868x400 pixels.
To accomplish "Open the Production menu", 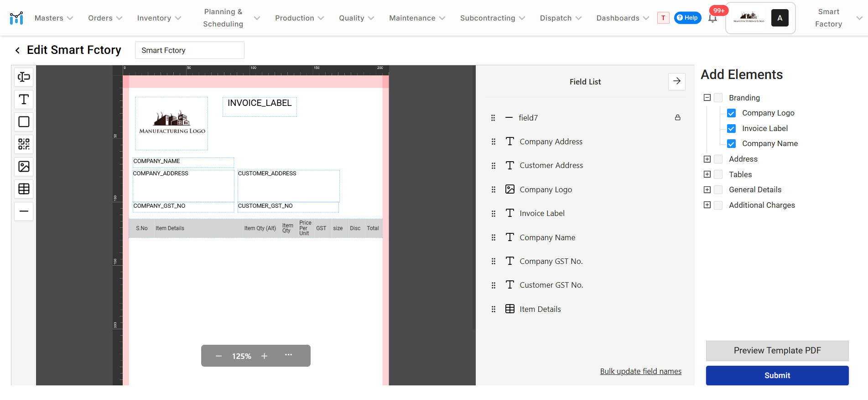I will (299, 18).
